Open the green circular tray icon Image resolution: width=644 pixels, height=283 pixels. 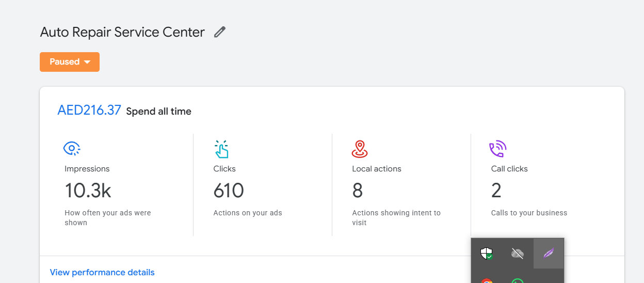point(517,280)
